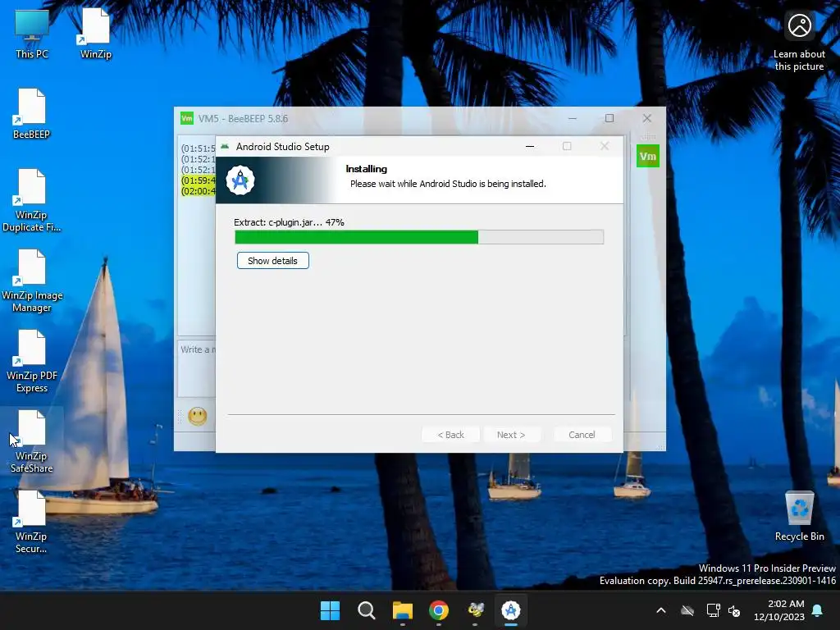Click the Cancel button in setup
The width and height of the screenshot is (840, 630).
(582, 435)
